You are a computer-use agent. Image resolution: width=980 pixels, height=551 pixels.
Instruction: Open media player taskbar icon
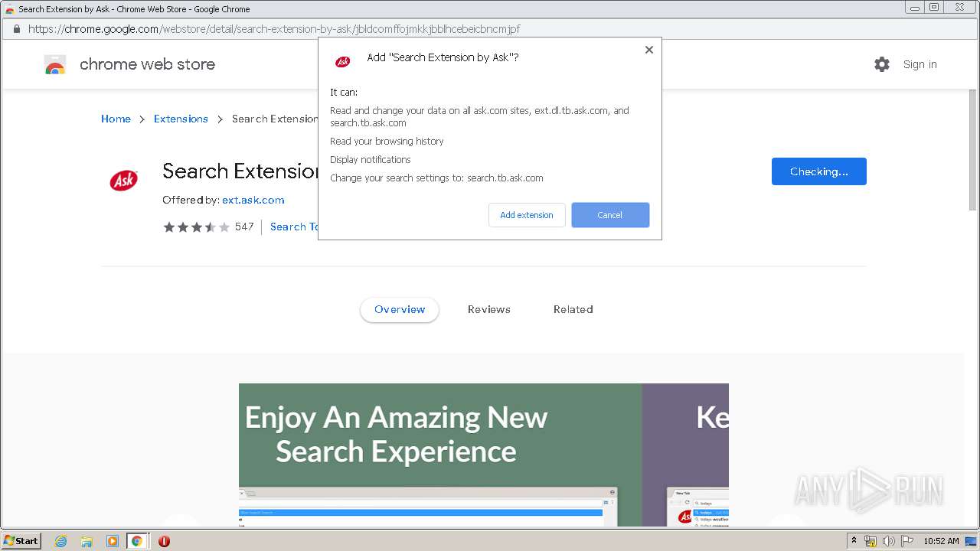[x=112, y=541]
